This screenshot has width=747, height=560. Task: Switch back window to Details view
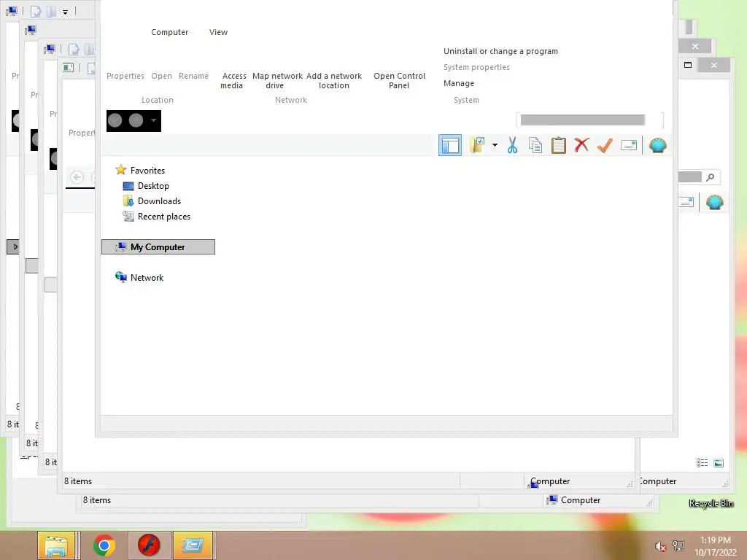click(702, 463)
